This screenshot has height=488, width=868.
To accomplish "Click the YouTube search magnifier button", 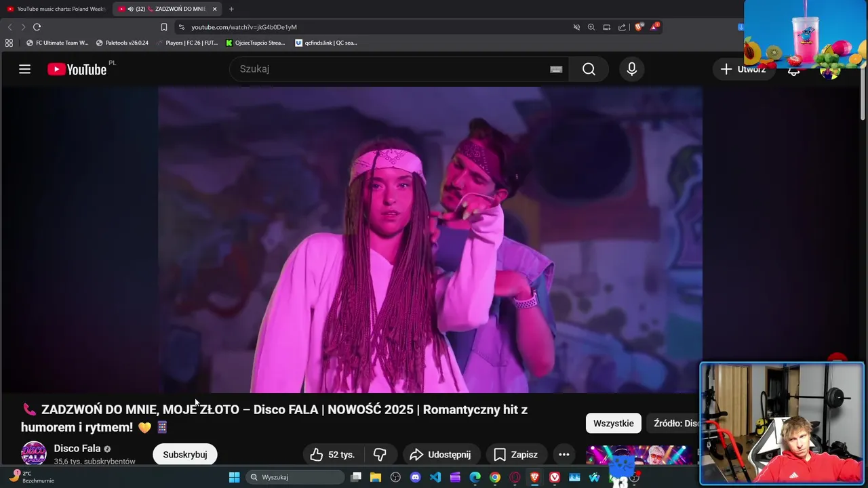I will pos(589,69).
